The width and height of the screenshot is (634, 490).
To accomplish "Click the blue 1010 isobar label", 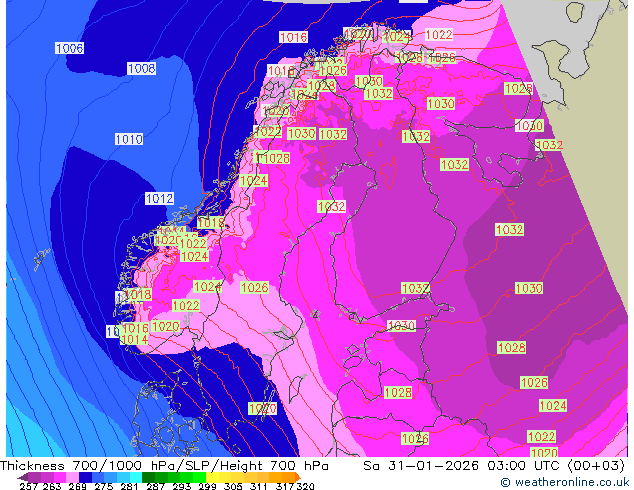I will coord(129,139).
